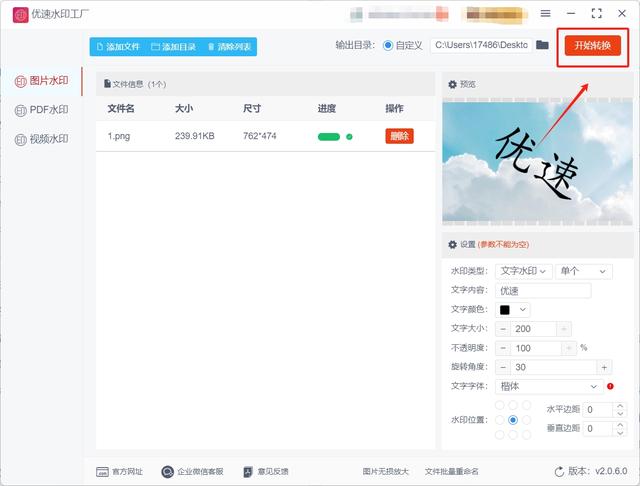This screenshot has height=486, width=640.
Task: Click the 清除列表 clear list button
Action: pyautogui.click(x=229, y=47)
